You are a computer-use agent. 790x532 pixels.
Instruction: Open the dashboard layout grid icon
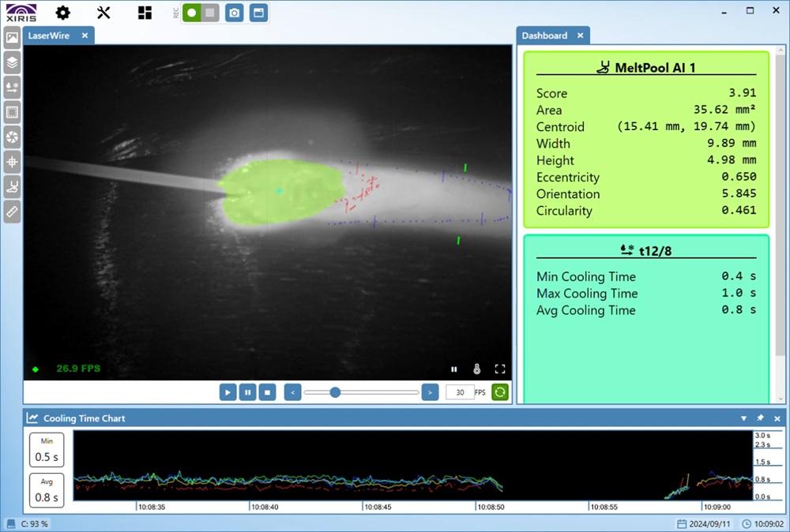point(145,13)
